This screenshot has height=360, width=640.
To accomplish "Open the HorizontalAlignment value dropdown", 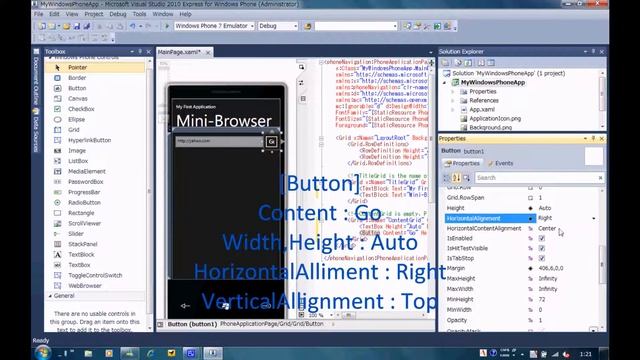I will click(x=593, y=218).
